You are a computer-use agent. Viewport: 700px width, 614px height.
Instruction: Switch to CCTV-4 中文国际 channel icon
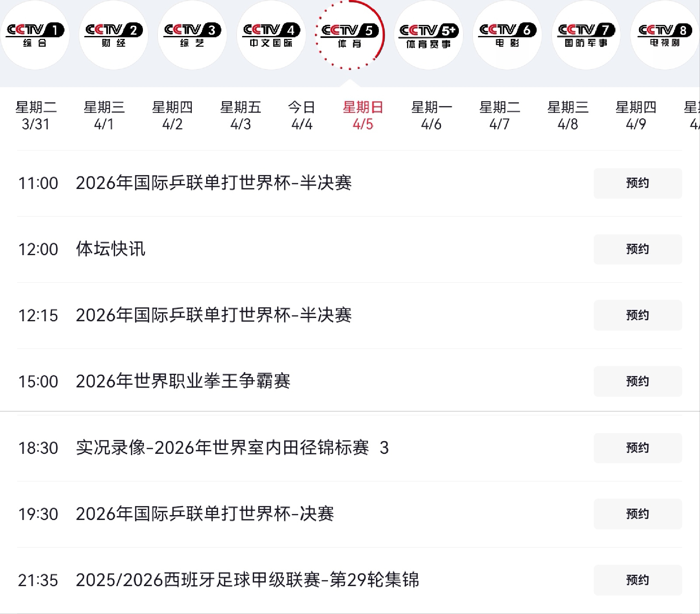click(x=271, y=35)
